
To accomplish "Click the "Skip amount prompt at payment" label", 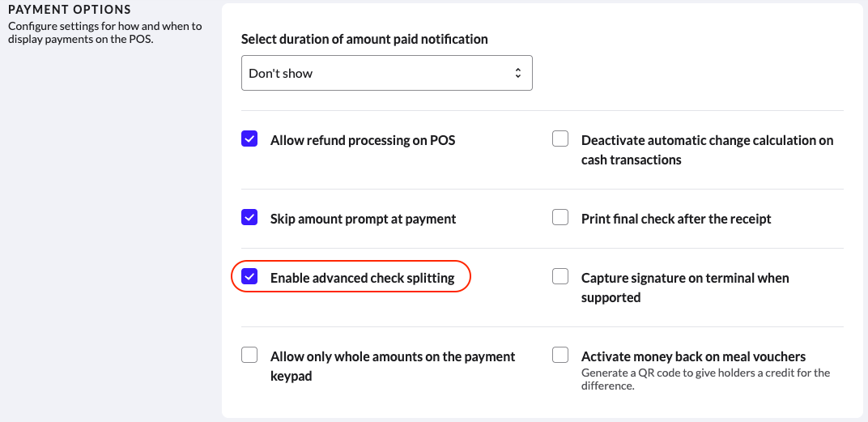I will (x=363, y=219).
